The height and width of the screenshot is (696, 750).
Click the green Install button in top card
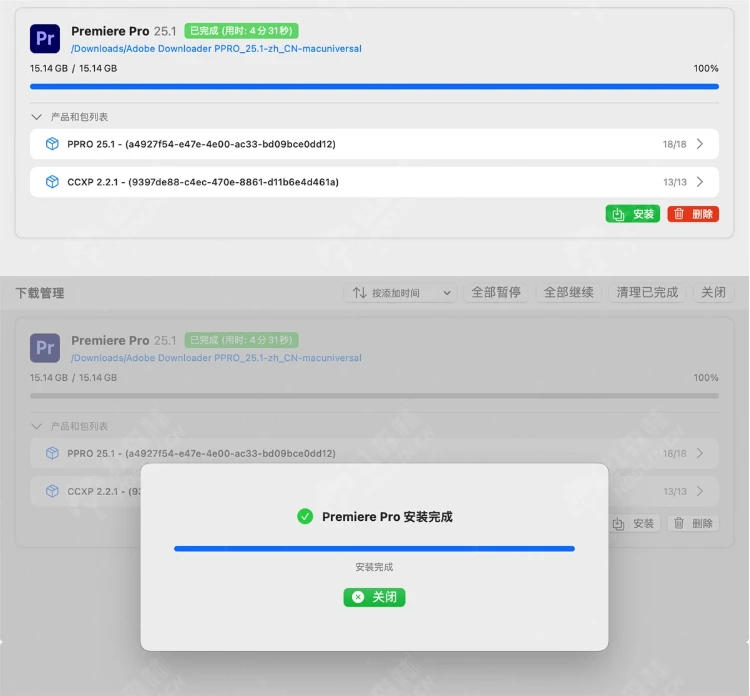(633, 214)
